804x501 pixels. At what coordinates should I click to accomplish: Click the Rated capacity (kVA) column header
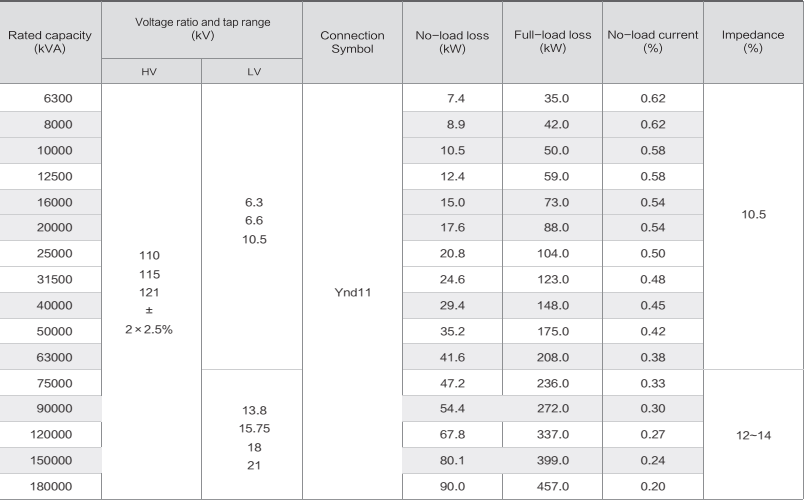pyautogui.click(x=50, y=42)
